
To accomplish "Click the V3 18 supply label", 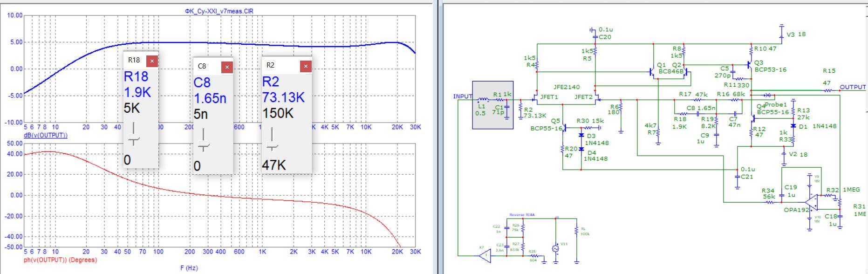I will click(796, 34).
